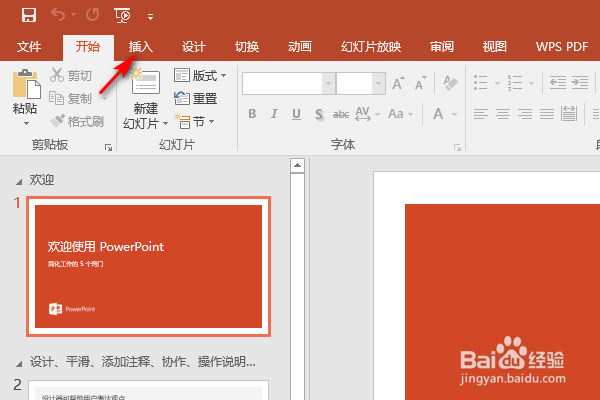Expand the numbering dropdown arrow
Viewport: 600px width, 400px height.
pyautogui.click(x=531, y=83)
